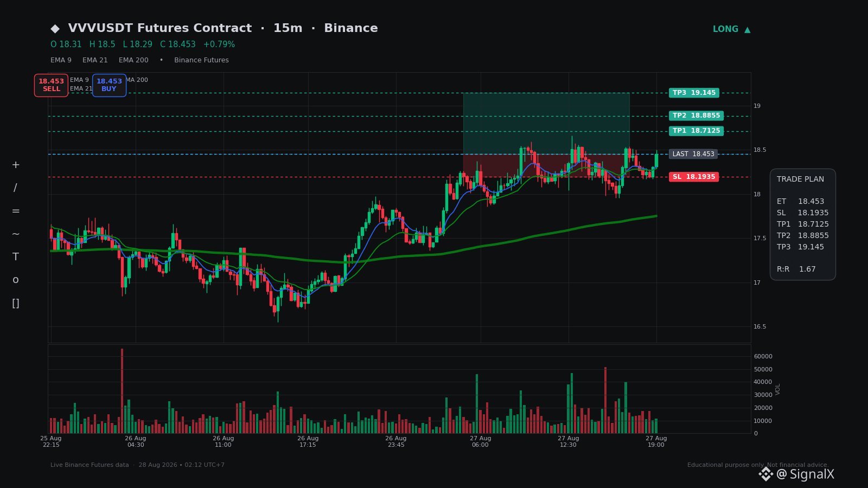Click the 26 Aug 23:45 time axis label
Viewport: 868px width, 488px height.
(396, 441)
